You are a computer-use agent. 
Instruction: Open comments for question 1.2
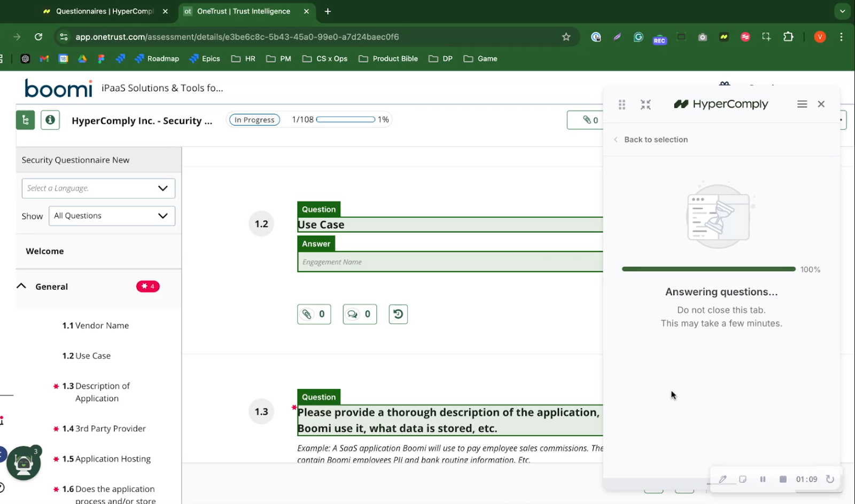(360, 314)
